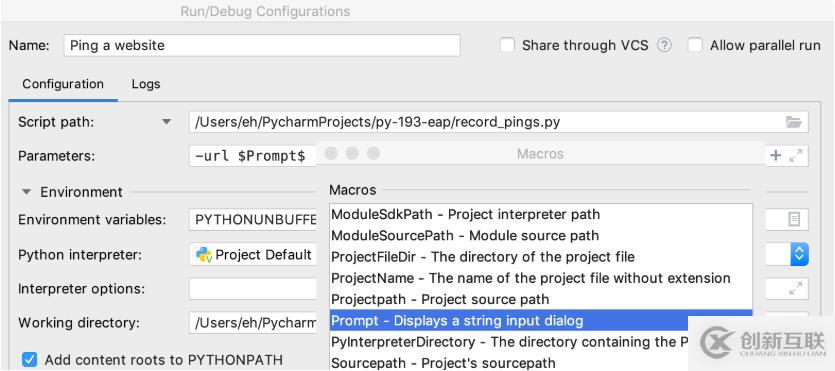Click the Interpreter options field
The width and height of the screenshot is (835, 371).
click(x=253, y=289)
